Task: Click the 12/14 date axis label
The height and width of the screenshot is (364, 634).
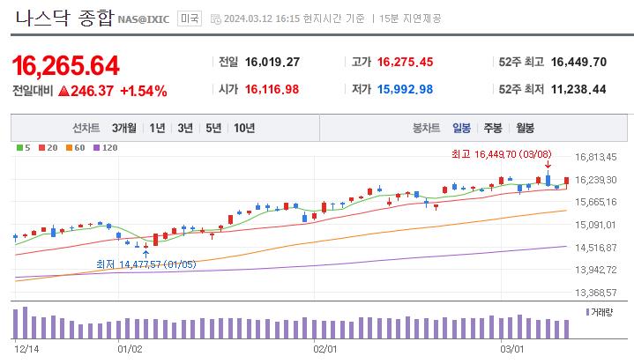Action: click(x=26, y=349)
